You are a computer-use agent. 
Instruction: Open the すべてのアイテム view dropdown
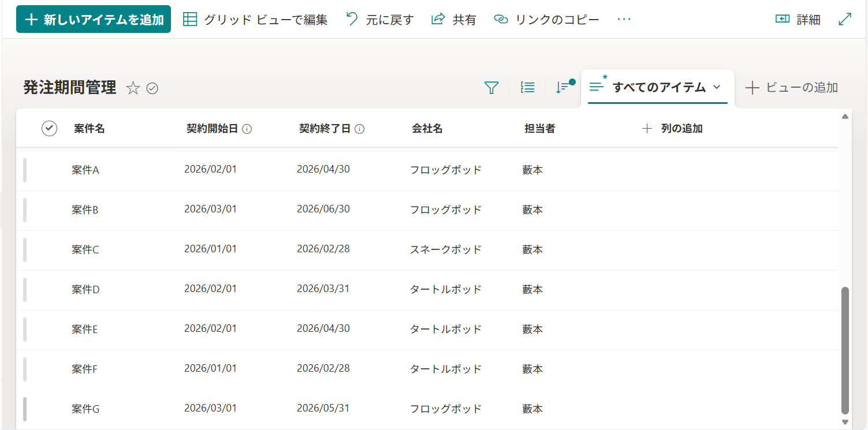(x=656, y=87)
